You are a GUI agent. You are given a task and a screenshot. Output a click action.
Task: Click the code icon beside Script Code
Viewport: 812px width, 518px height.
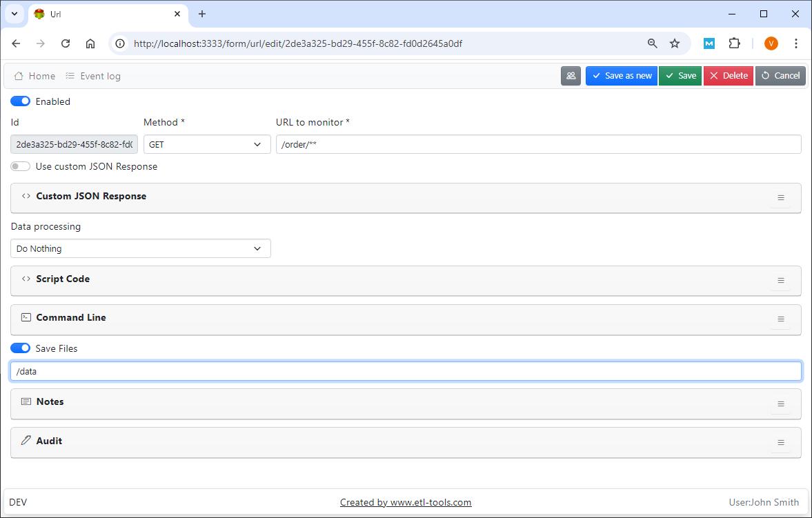point(26,279)
